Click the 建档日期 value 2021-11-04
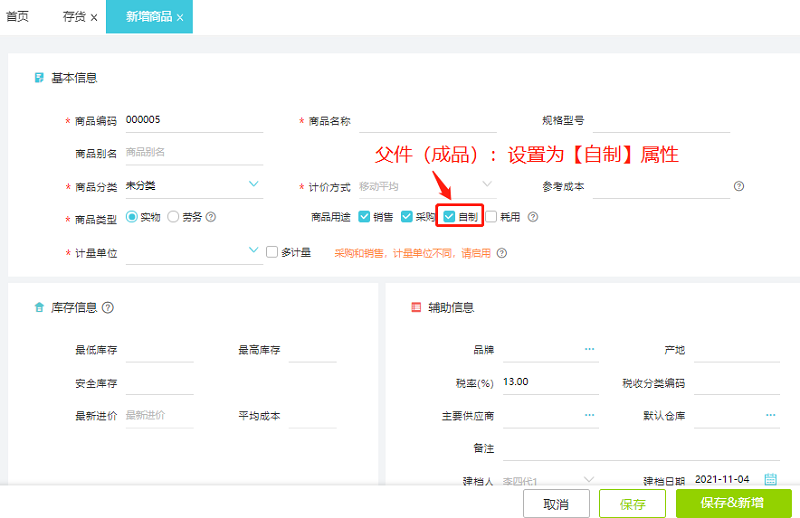Viewport: 800px width, 518px height. click(722, 479)
